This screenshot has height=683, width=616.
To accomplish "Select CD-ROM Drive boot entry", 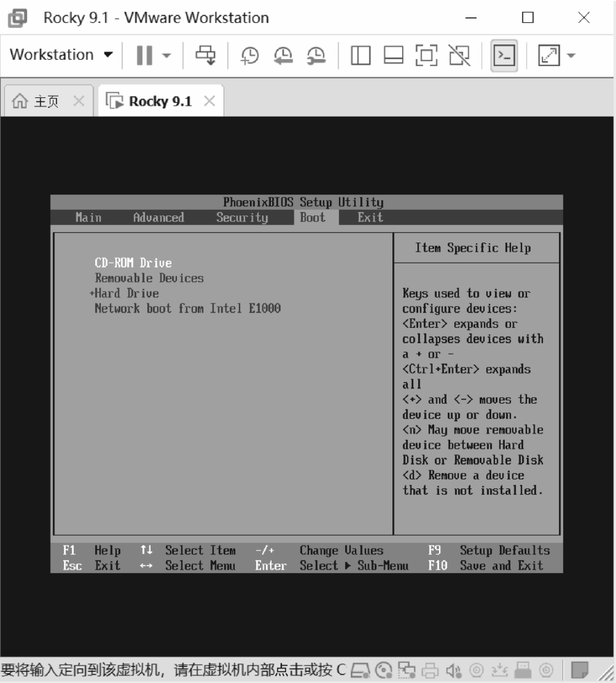I will tap(133, 263).
